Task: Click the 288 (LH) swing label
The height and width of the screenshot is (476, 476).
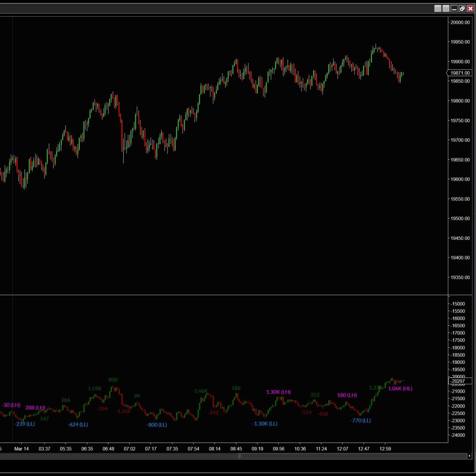Action: click(35, 408)
